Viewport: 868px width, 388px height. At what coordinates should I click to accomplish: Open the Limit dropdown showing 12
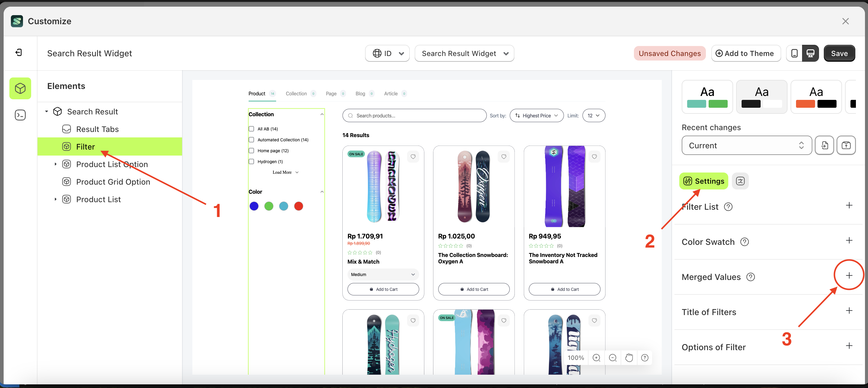click(593, 115)
